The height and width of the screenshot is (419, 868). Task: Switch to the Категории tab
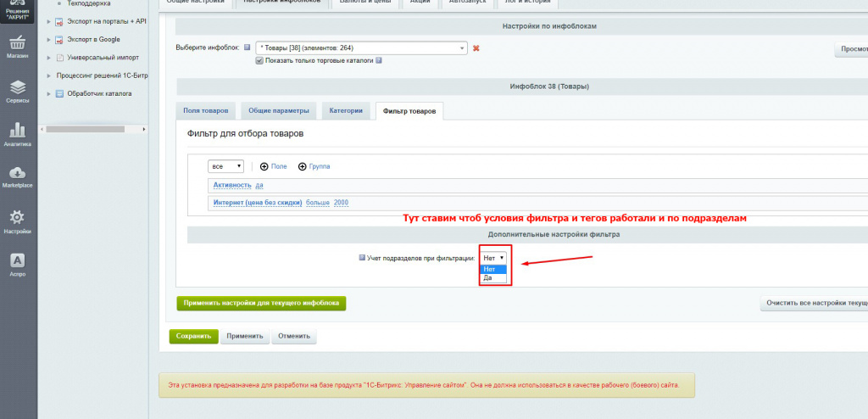point(345,111)
